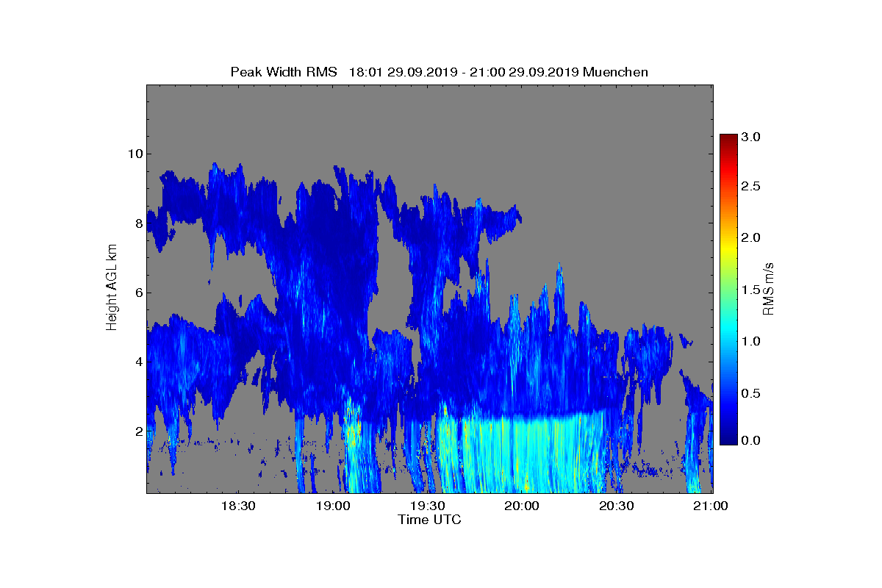Click the 19:30 time tick label

427,506
